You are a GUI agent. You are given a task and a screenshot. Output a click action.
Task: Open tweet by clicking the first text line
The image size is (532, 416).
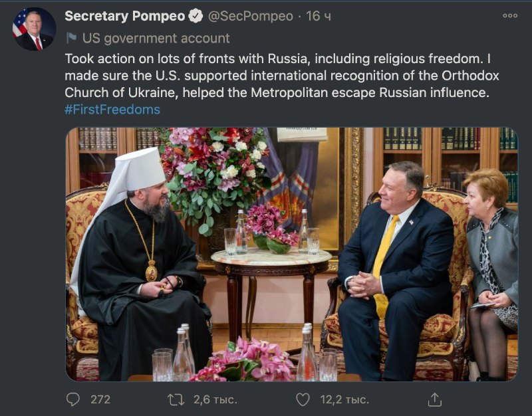[x=277, y=58]
